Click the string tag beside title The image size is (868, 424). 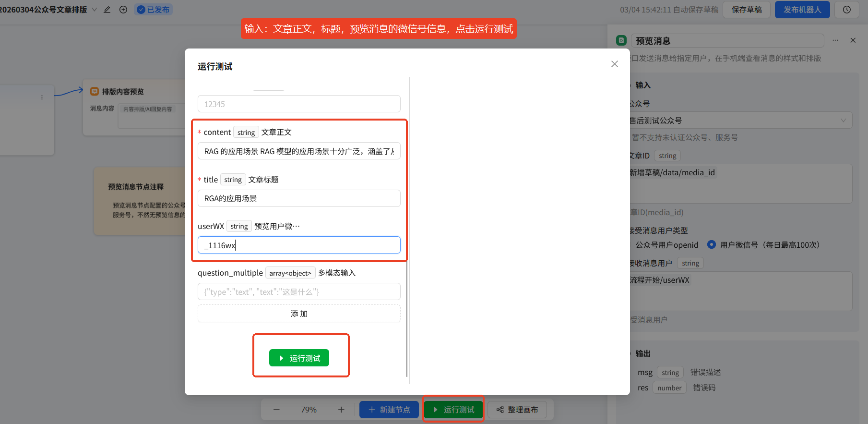coord(233,180)
